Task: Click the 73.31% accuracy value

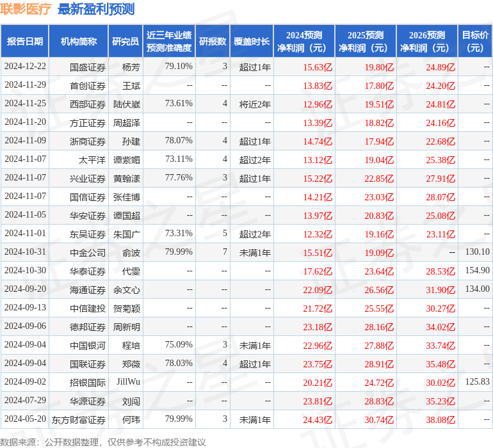Action: coord(179,233)
